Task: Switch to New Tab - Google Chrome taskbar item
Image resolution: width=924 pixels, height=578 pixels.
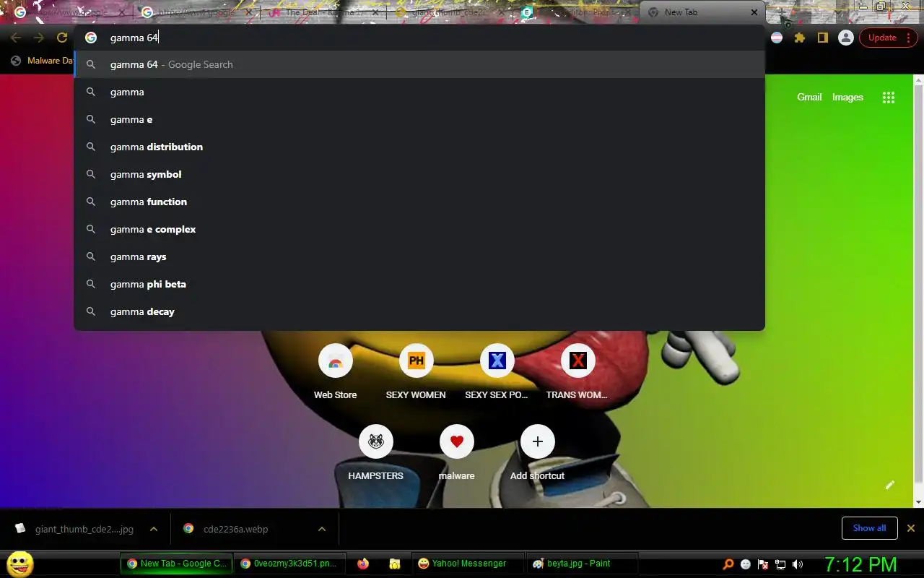Action: click(x=177, y=564)
